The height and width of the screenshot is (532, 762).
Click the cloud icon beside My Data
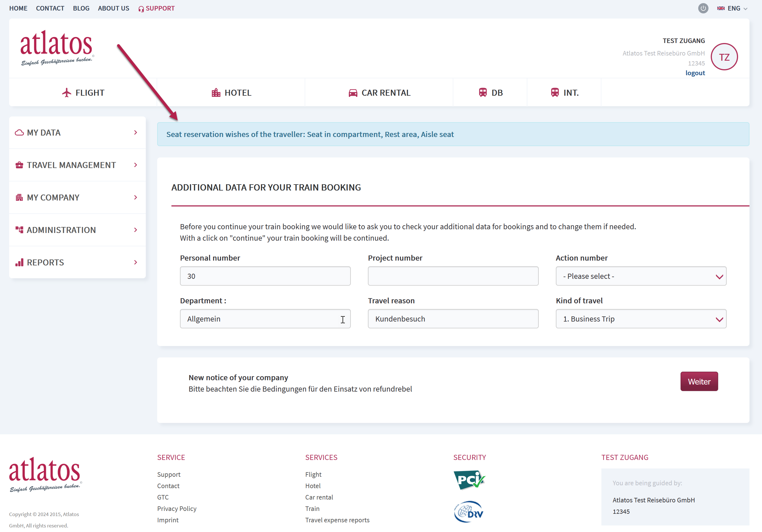tap(19, 133)
